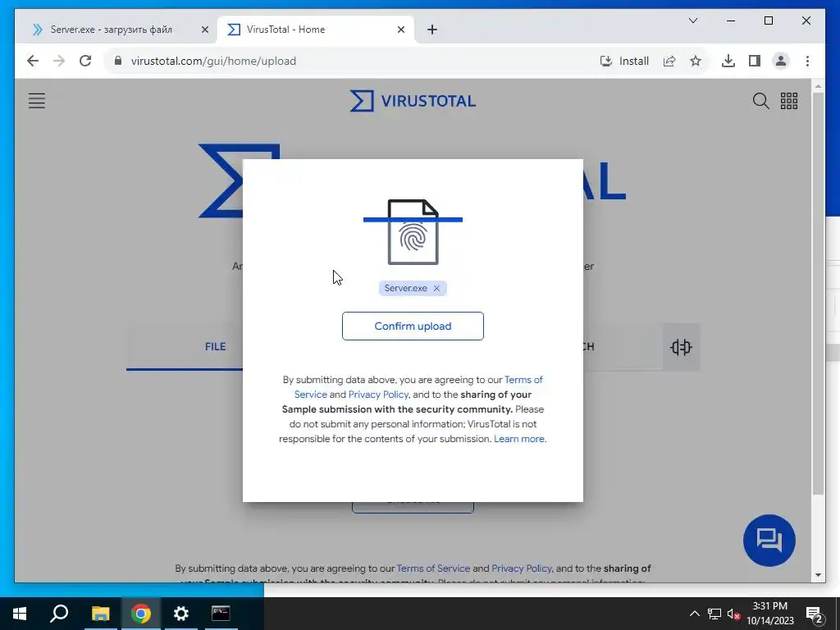Click the scrollbar down arrow

pyautogui.click(x=818, y=575)
